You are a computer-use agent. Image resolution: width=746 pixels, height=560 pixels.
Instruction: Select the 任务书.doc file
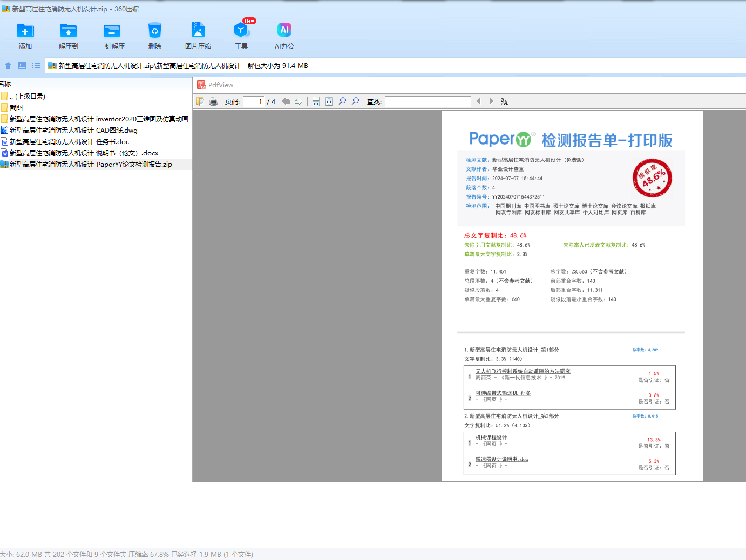pos(65,142)
